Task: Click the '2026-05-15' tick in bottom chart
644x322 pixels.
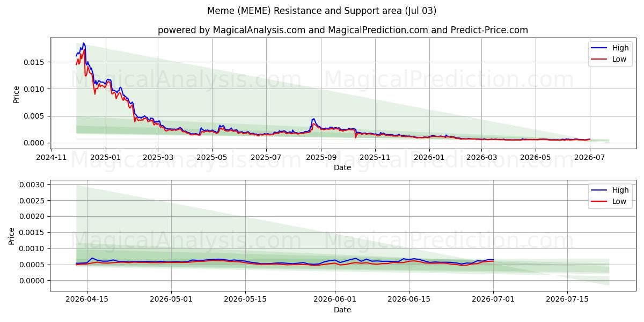Action: pos(246,299)
